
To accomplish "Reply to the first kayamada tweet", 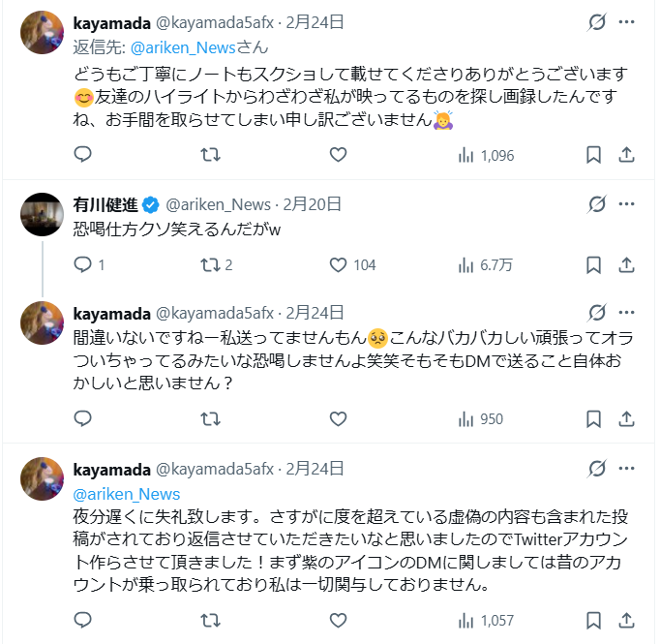I will pyautogui.click(x=83, y=154).
